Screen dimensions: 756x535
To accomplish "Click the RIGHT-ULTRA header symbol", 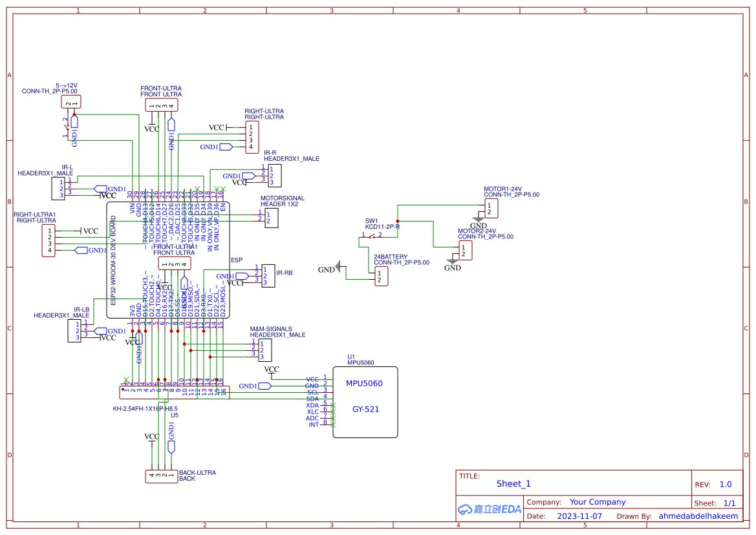I will 251,136.
